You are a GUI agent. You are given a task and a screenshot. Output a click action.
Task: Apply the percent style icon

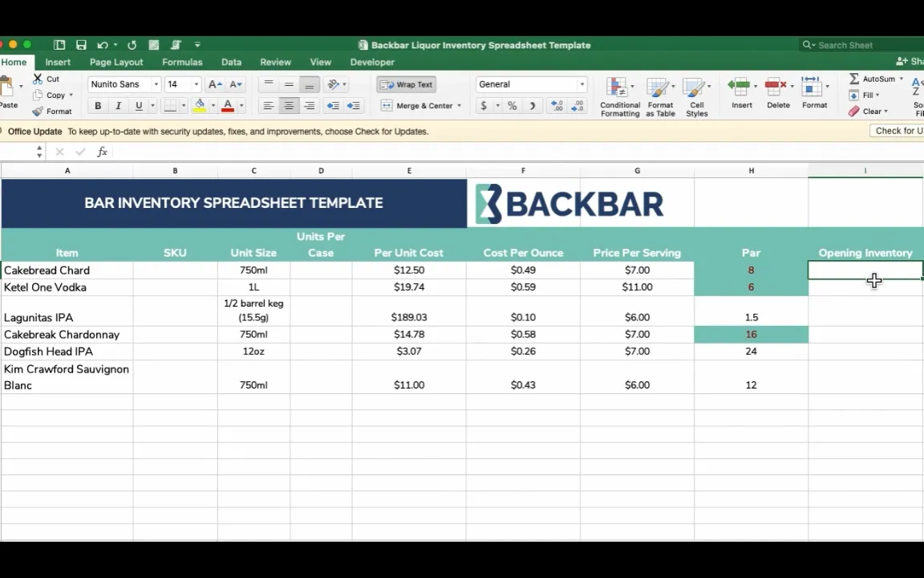pos(512,106)
